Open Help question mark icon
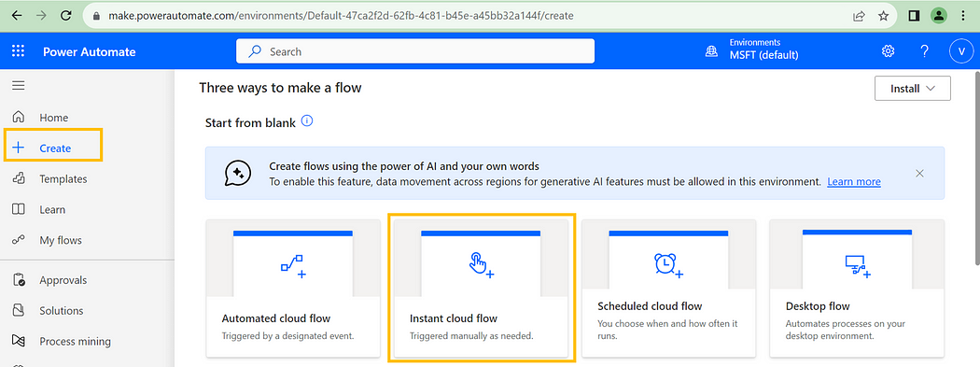The height and width of the screenshot is (367, 980). tap(924, 51)
